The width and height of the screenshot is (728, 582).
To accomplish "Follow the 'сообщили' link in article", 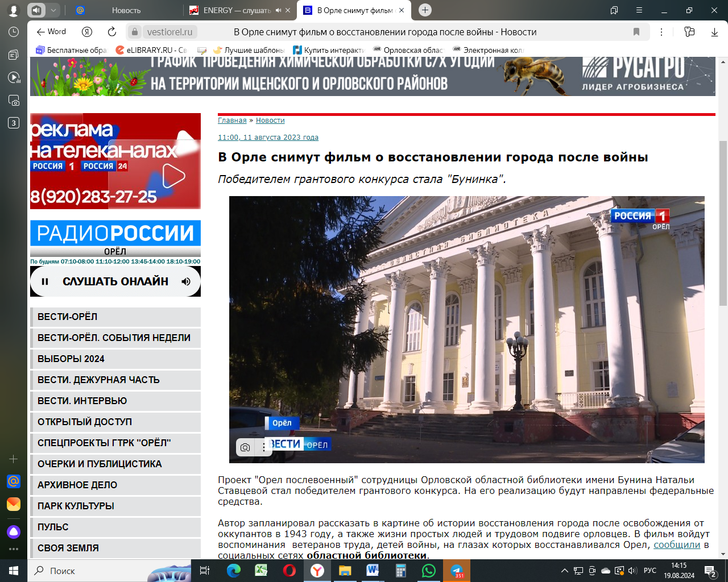I will [677, 544].
